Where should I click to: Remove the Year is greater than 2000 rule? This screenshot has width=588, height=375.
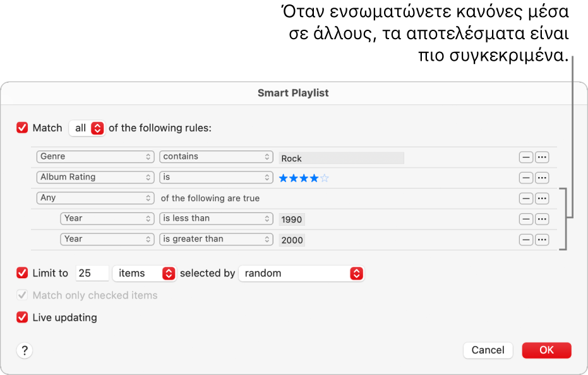pos(526,240)
